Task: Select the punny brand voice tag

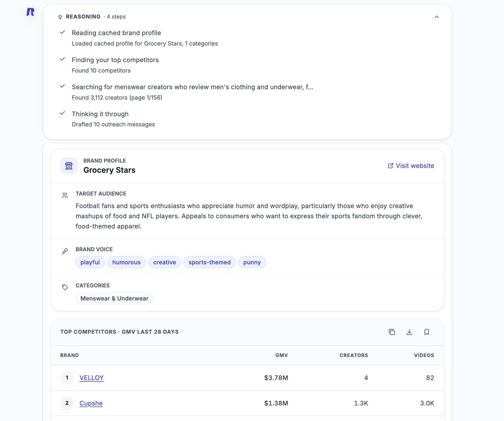Action: pos(252,262)
